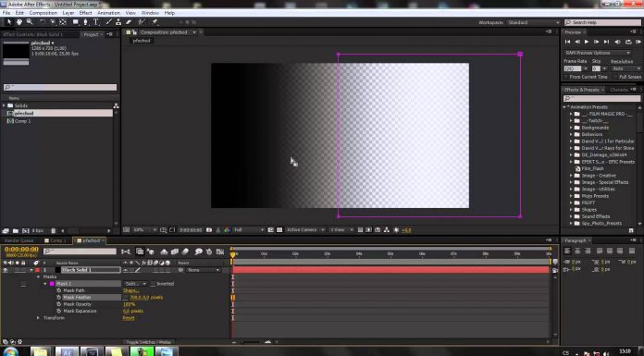Click the Motion Blur enable icon
The height and width of the screenshot is (356, 644).
(185, 252)
